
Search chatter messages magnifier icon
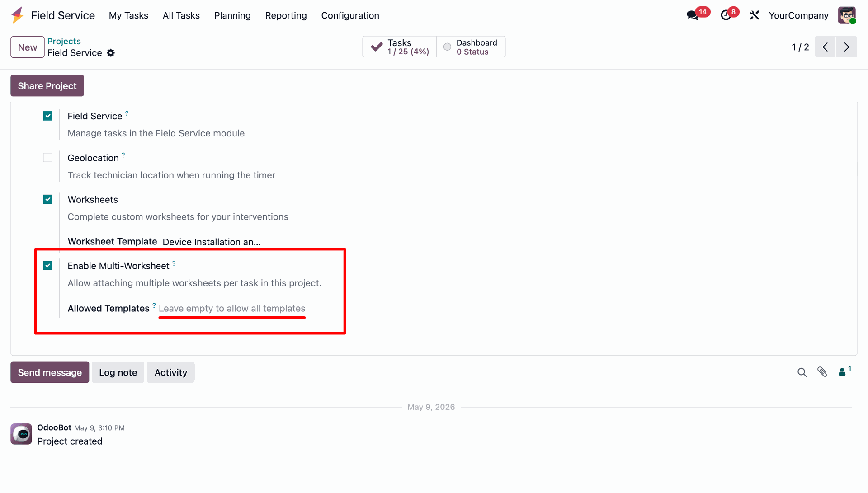(x=802, y=372)
